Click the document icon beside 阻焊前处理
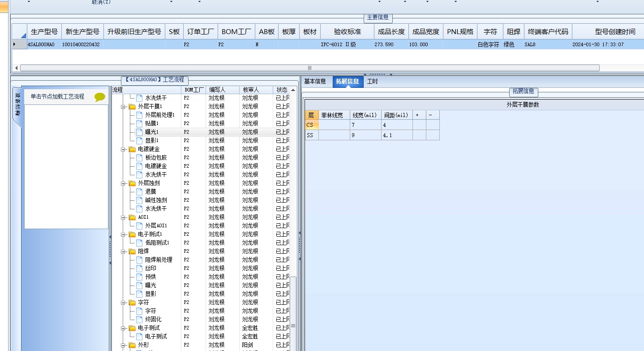This screenshot has height=351, width=644. [x=139, y=260]
